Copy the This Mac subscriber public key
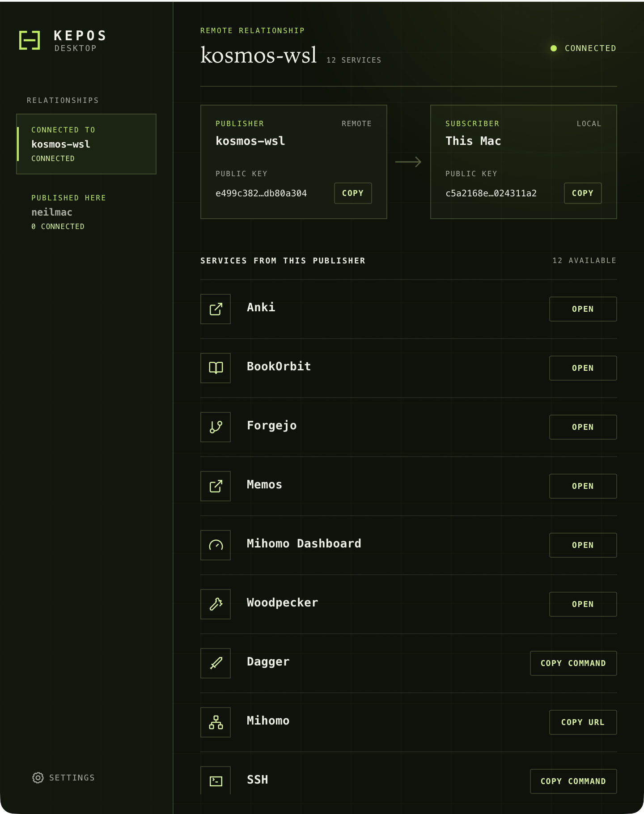Viewport: 644px width, 814px height. point(583,193)
